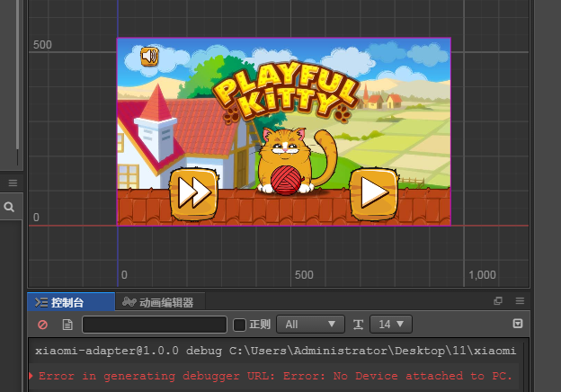Select the orange cat sprite
This screenshot has height=392, width=561.
pyautogui.click(x=291, y=161)
